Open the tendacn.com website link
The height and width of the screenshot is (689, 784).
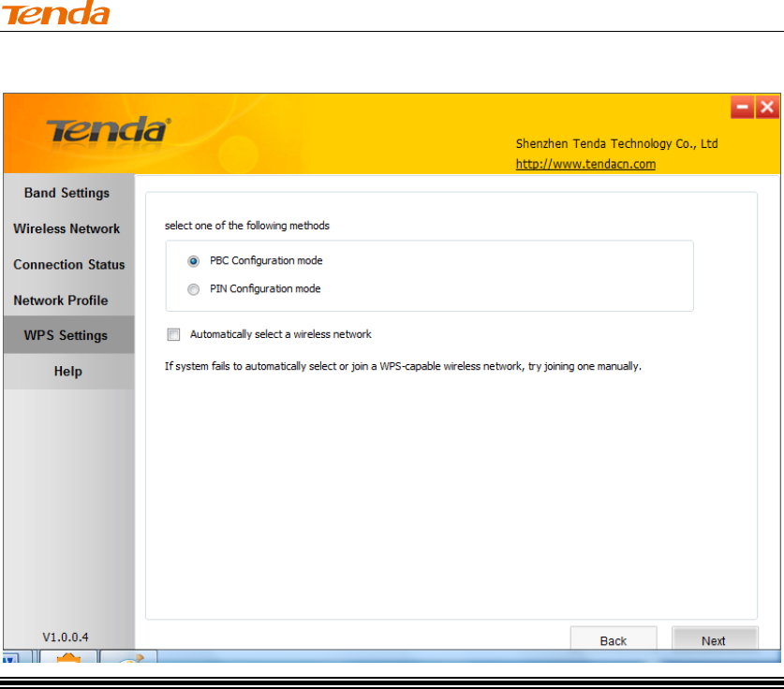tap(585, 165)
